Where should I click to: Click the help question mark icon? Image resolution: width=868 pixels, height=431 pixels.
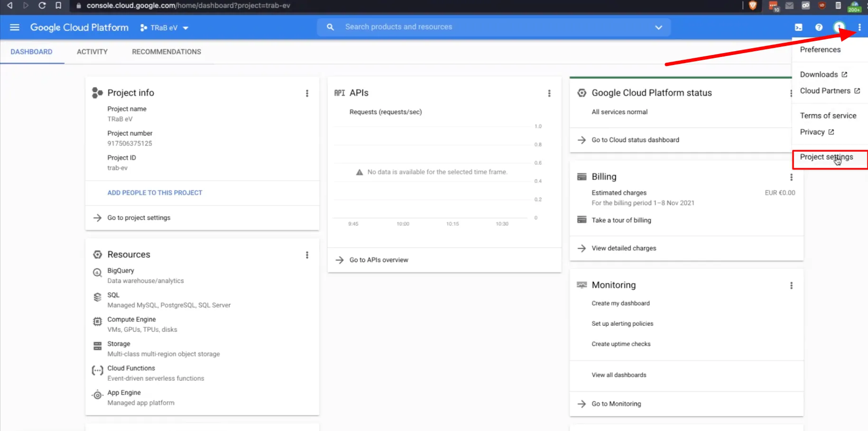point(819,28)
